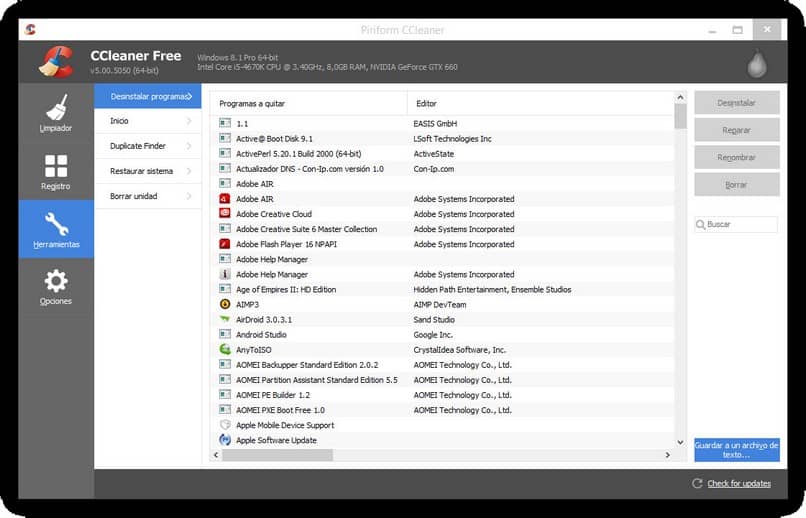Image resolution: width=806 pixels, height=518 pixels.
Task: Click the horizontal scrollbar thumb
Action: (278, 455)
